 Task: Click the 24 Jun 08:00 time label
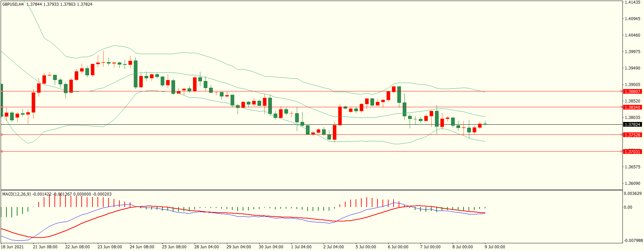[142, 247]
